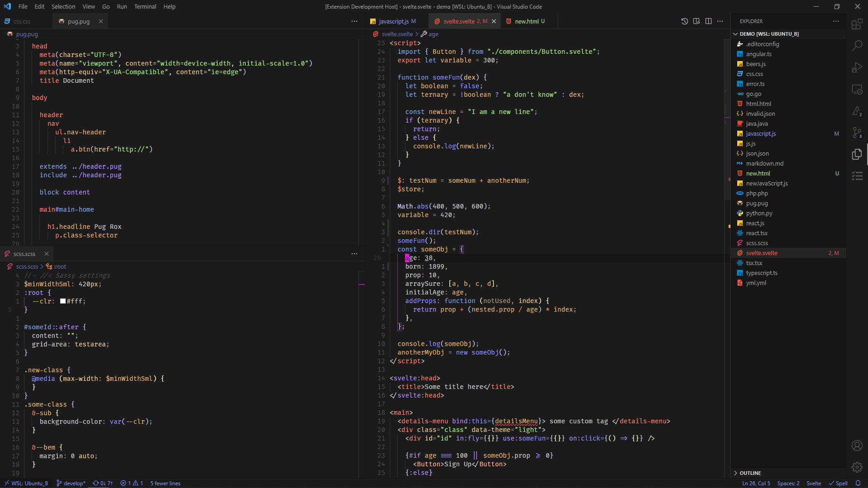This screenshot has width=868, height=488.
Task: Click the VS Code logo icon in the title bar
Action: [x=7, y=6]
